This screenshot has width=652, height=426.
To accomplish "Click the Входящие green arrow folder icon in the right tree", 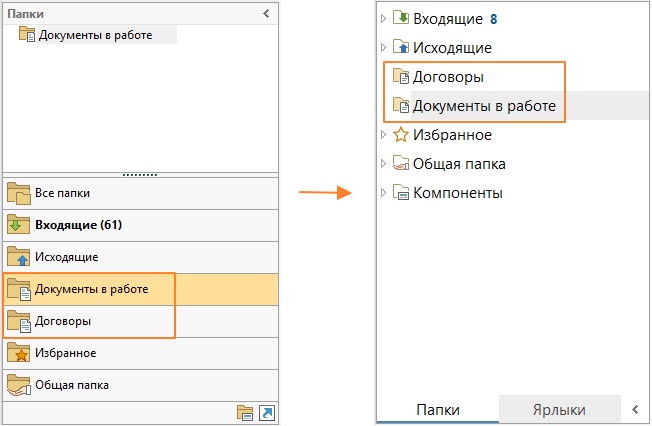I will 401,18.
